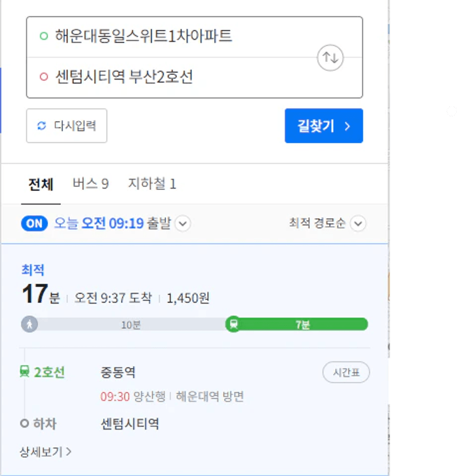Click the 길찾기 search button
The width and height of the screenshot is (457, 476).
pos(324,125)
